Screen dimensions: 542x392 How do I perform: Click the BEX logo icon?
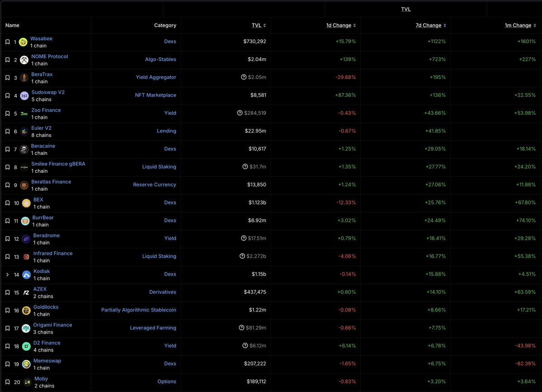tap(26, 203)
